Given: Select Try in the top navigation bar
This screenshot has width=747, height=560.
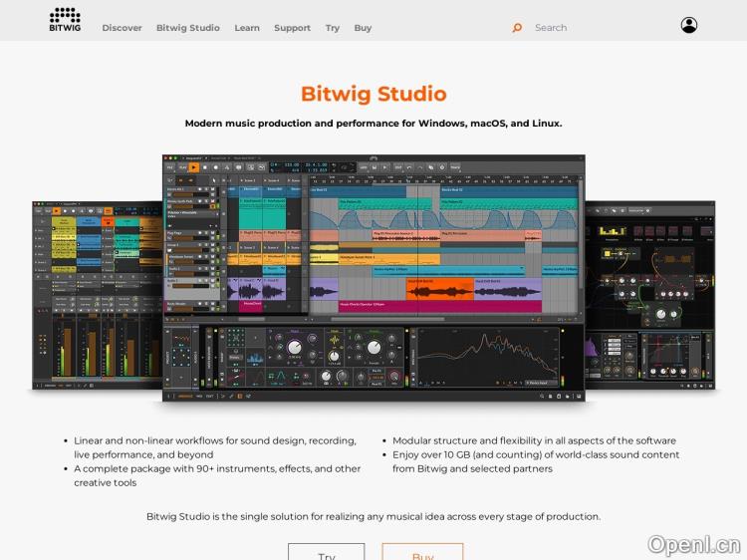Looking at the screenshot, I should (333, 28).
